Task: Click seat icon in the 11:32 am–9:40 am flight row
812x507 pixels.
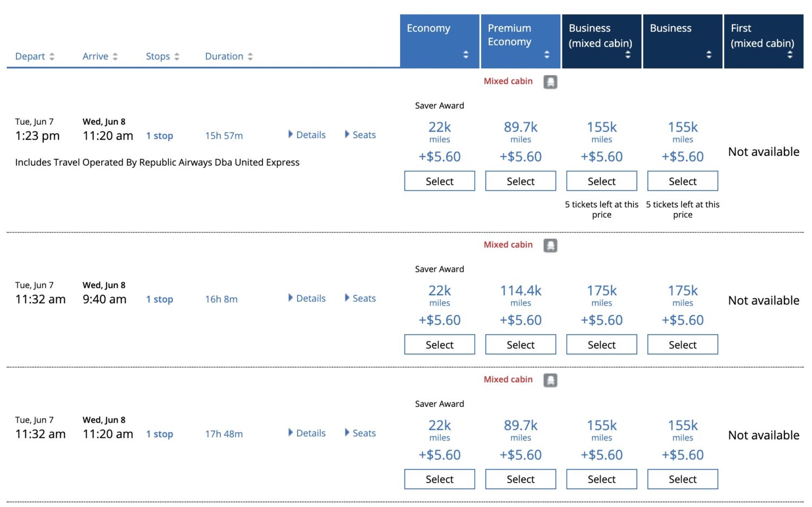Action: (x=550, y=245)
